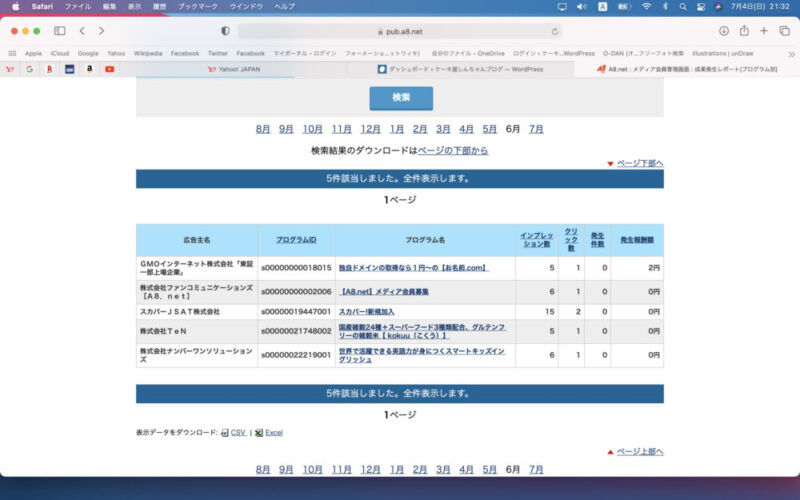This screenshot has height=500, width=800.
Task: Download results via the Excel link
Action: pyautogui.click(x=274, y=433)
